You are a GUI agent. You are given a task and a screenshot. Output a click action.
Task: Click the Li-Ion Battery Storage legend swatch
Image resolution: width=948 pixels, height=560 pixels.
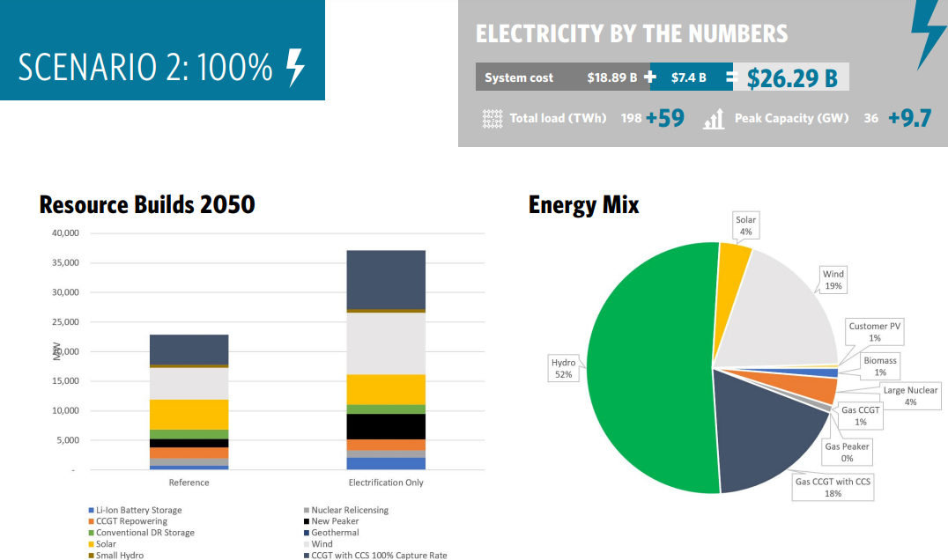(x=91, y=511)
